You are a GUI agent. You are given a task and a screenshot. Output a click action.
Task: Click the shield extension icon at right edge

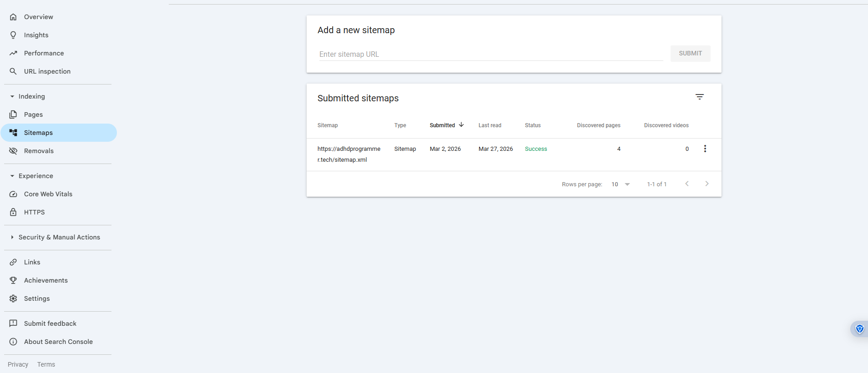(x=859, y=329)
